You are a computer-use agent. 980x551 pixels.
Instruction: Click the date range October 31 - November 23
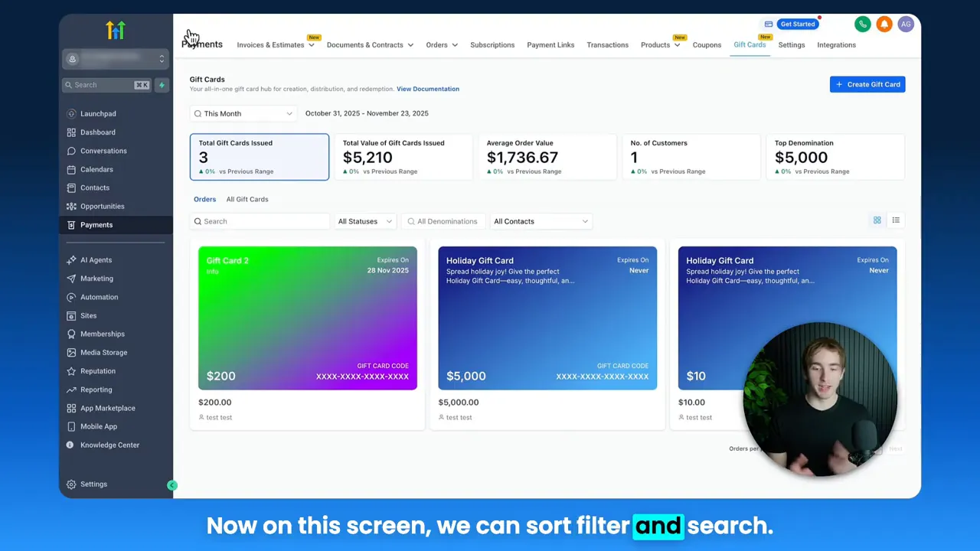(367, 113)
